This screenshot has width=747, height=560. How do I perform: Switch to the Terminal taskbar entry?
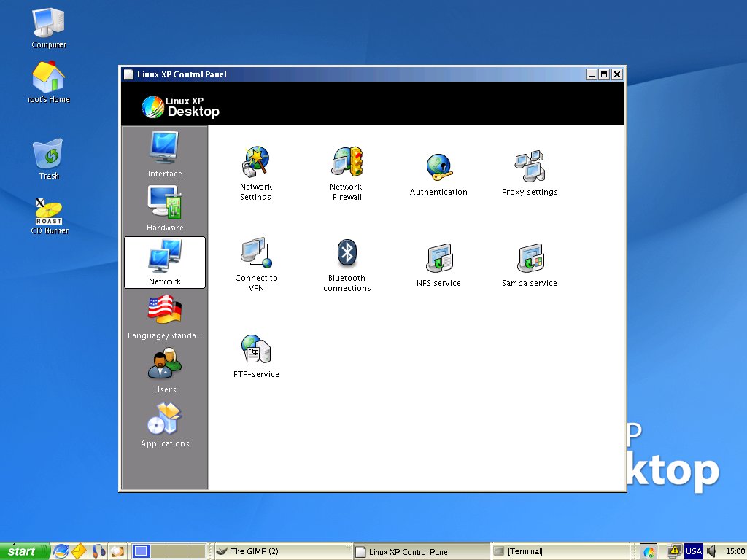coord(561,551)
